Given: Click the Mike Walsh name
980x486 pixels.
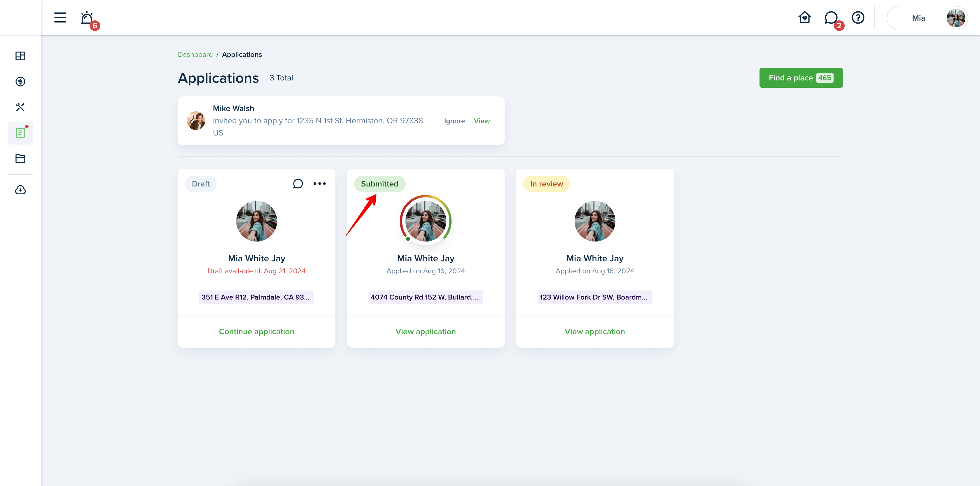Looking at the screenshot, I should 233,108.
